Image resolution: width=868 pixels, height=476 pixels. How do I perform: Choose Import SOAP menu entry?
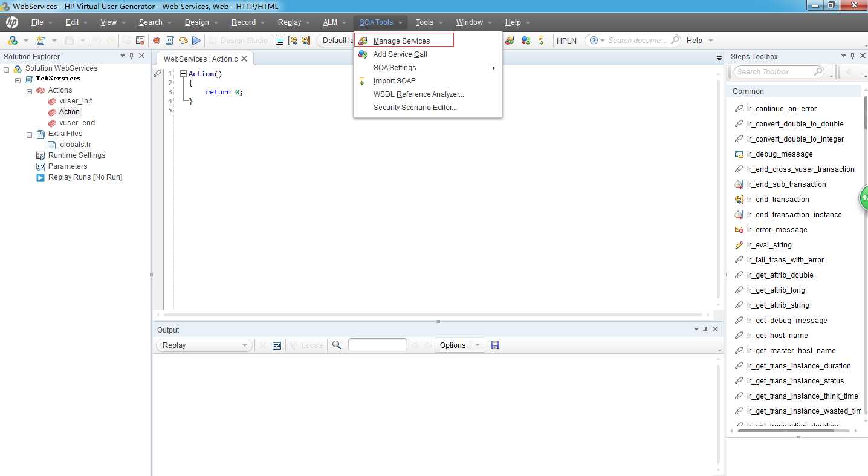pos(394,81)
